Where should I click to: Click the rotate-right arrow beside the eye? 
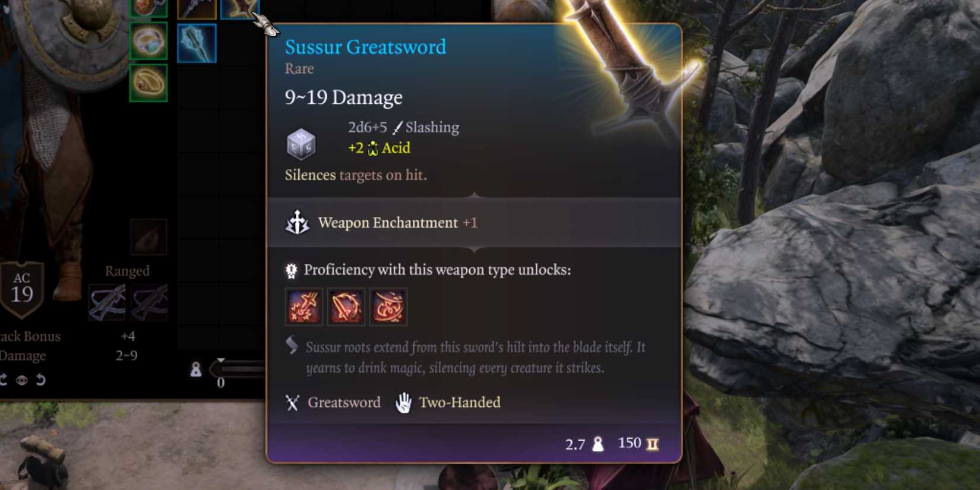click(x=40, y=380)
